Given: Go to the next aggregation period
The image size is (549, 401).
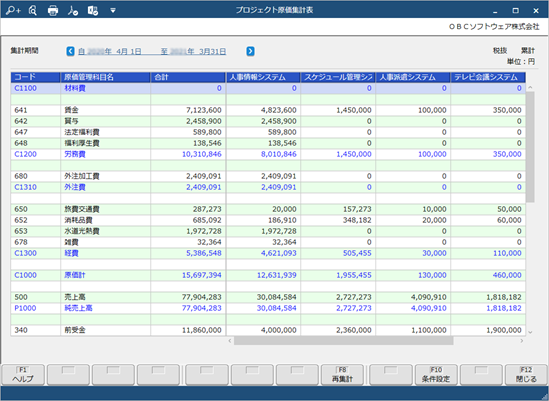Looking at the screenshot, I should [250, 51].
